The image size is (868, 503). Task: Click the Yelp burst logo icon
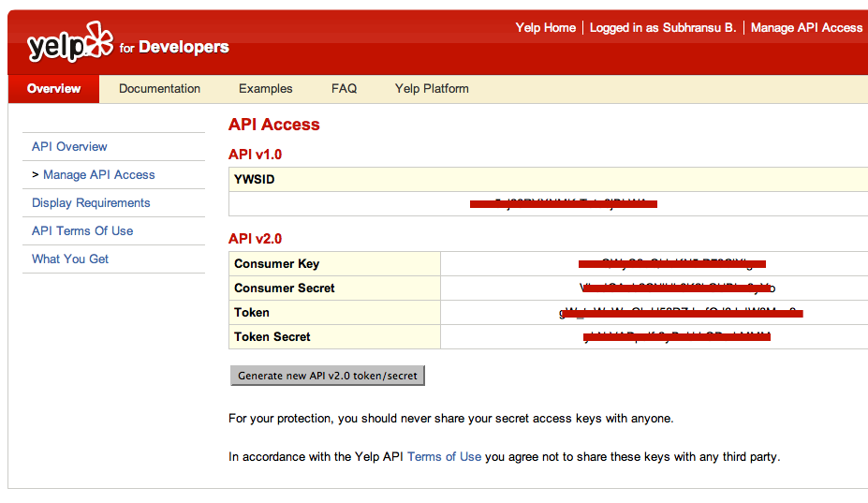(x=98, y=38)
